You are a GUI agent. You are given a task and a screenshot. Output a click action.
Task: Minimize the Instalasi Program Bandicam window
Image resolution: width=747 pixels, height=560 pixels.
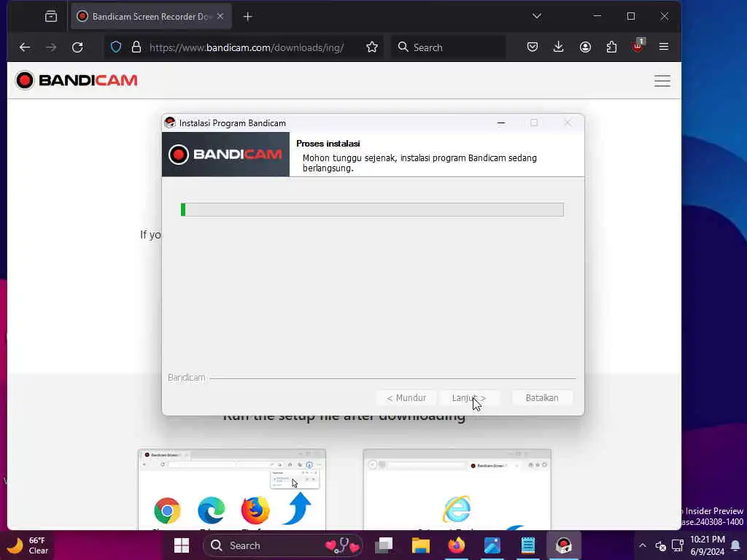pyautogui.click(x=501, y=122)
